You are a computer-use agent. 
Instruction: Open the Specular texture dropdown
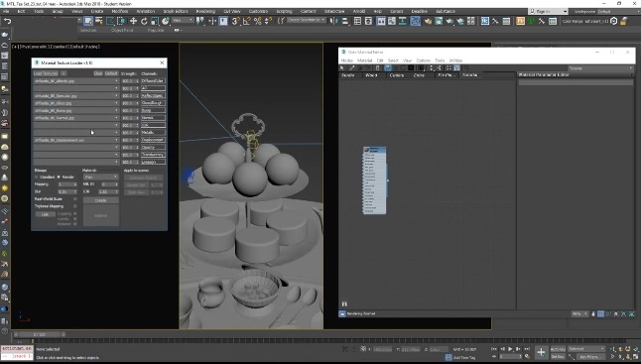pyautogui.click(x=76, y=95)
